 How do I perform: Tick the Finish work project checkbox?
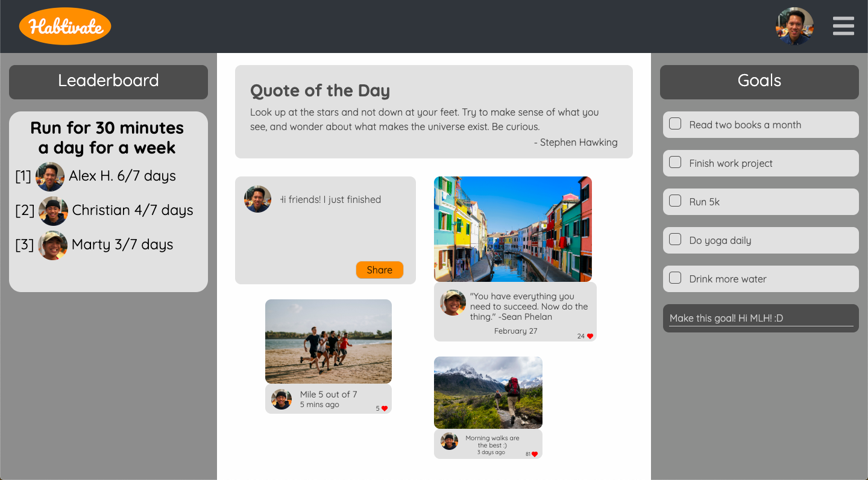point(676,163)
